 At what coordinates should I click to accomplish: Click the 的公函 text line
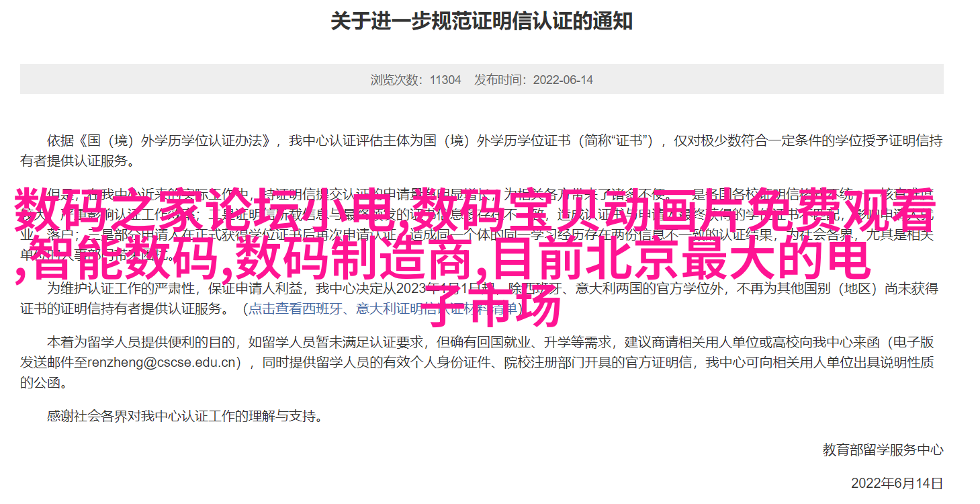44,383
